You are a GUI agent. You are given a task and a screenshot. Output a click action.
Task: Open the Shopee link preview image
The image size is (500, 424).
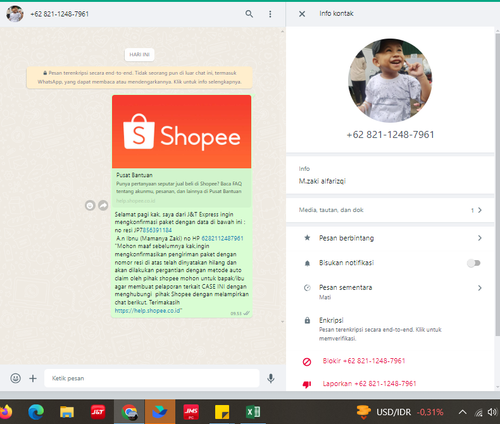182,132
